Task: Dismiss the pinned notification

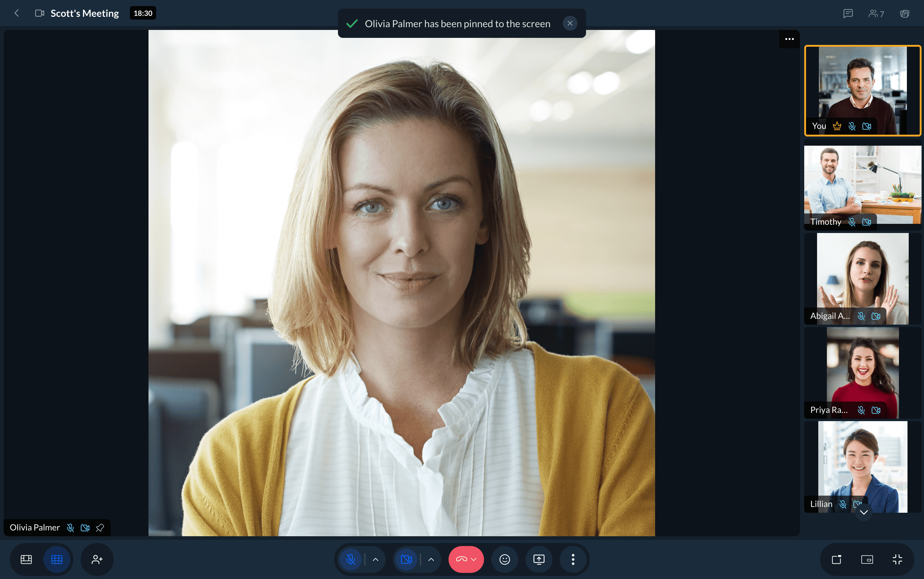Action: pos(570,23)
